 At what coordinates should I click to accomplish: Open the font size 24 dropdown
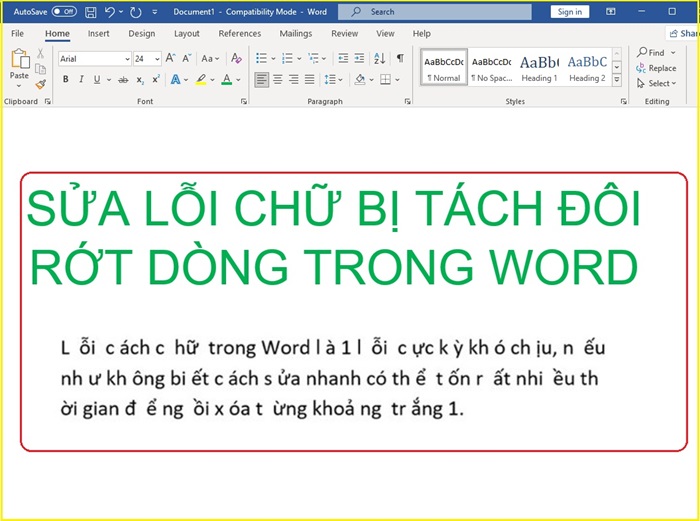(157, 59)
